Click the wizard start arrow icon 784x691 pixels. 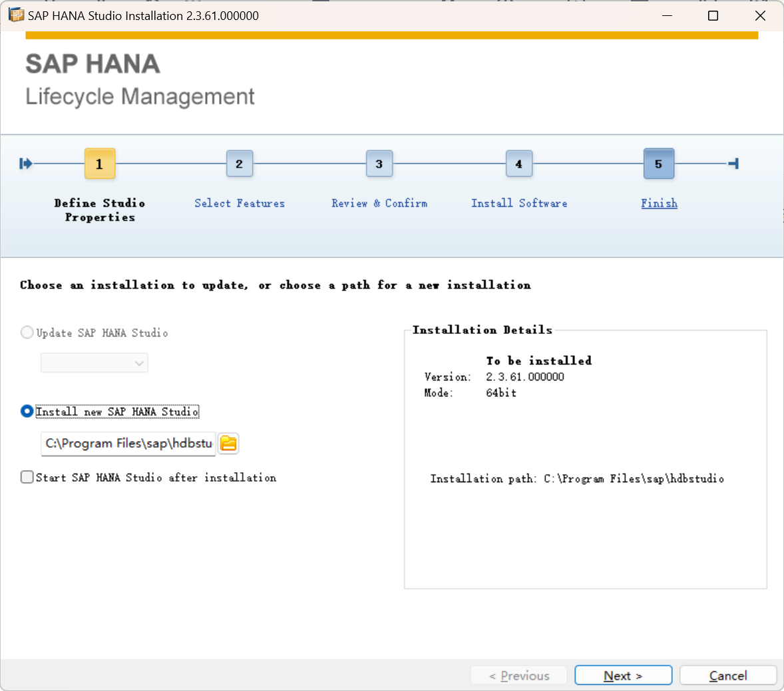tap(25, 164)
